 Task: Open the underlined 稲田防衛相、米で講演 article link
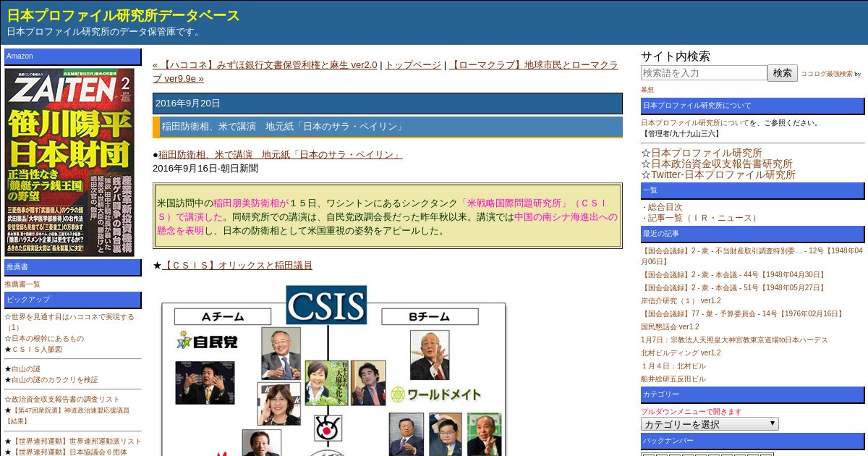pos(280,155)
